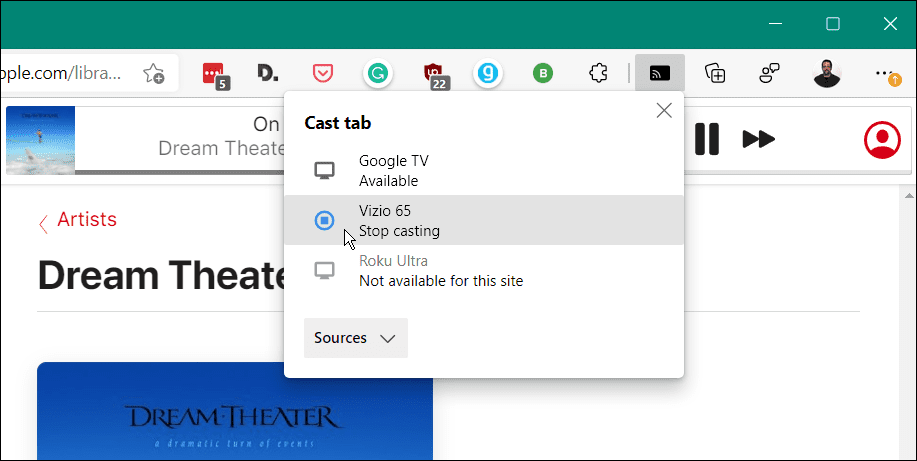
Task: Click the blue 'g' extension icon
Action: (488, 73)
